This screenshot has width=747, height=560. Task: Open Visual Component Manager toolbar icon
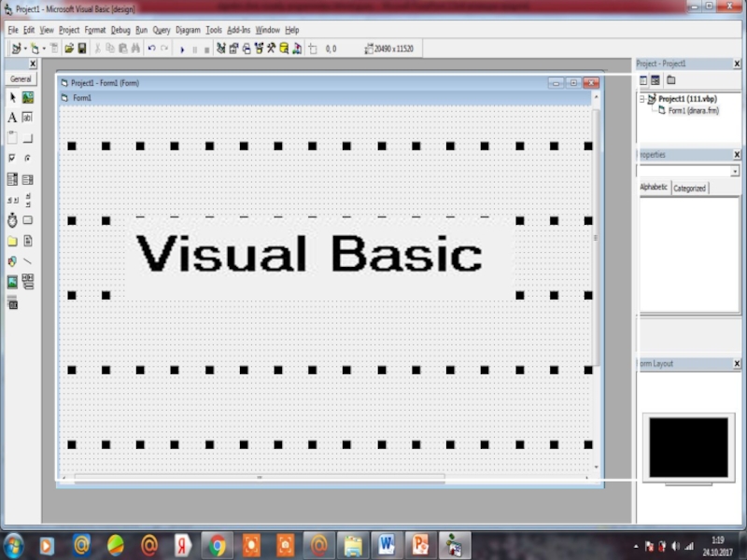297,49
